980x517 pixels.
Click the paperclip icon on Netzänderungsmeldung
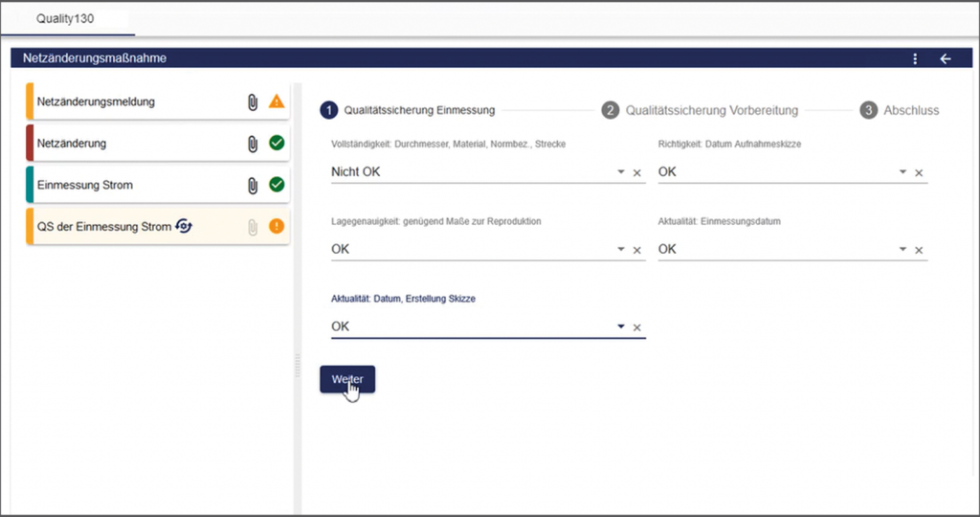(253, 101)
